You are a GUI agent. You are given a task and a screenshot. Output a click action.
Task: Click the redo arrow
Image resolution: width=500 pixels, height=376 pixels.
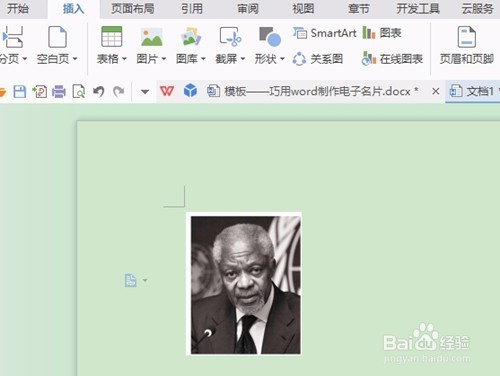(x=119, y=91)
